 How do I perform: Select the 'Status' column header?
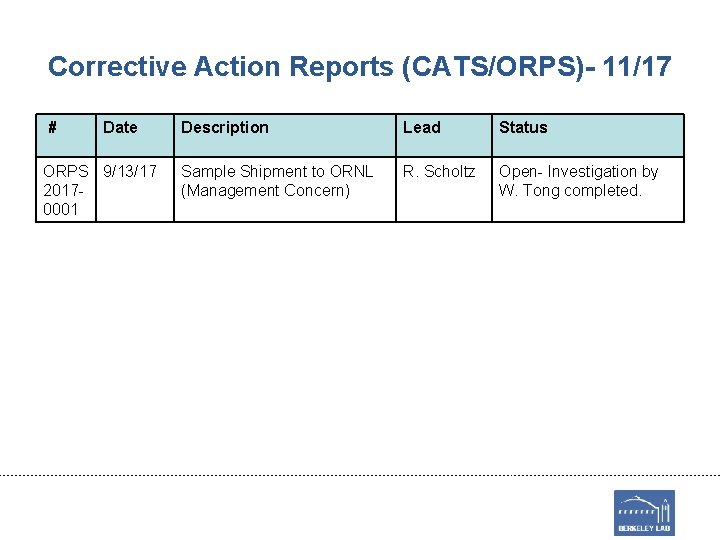(588, 135)
